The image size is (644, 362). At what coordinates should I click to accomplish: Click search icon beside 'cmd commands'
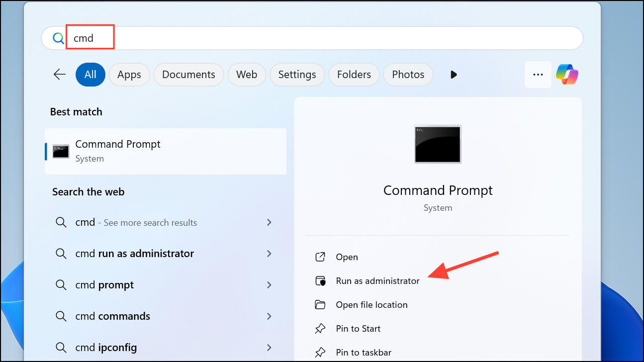click(x=61, y=316)
